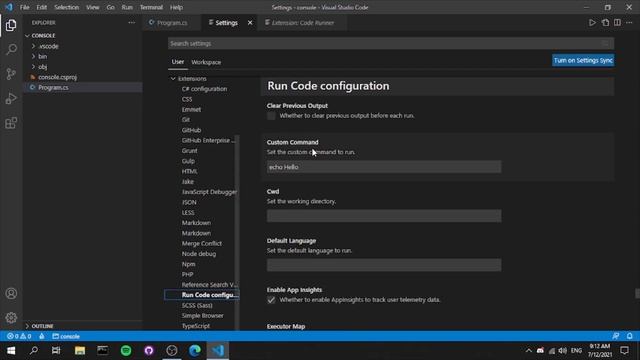This screenshot has width=640, height=360.
Task: Click errors and warnings status indicator
Action: (19, 336)
